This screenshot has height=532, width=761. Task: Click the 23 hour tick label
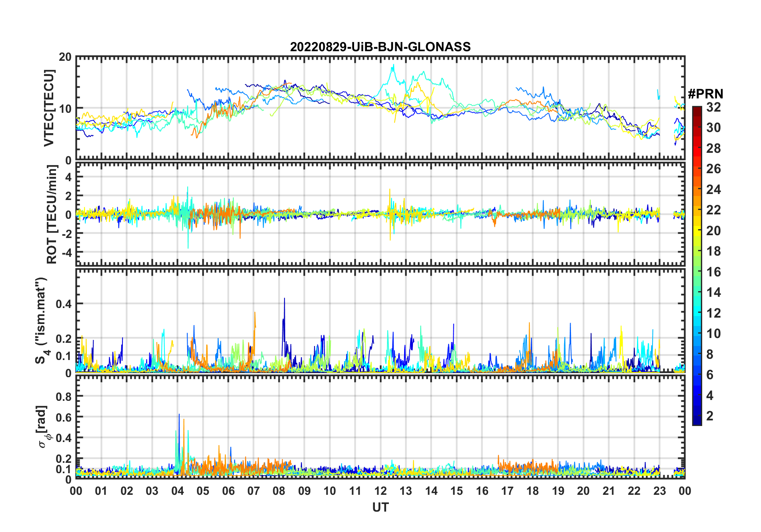pyautogui.click(x=659, y=491)
